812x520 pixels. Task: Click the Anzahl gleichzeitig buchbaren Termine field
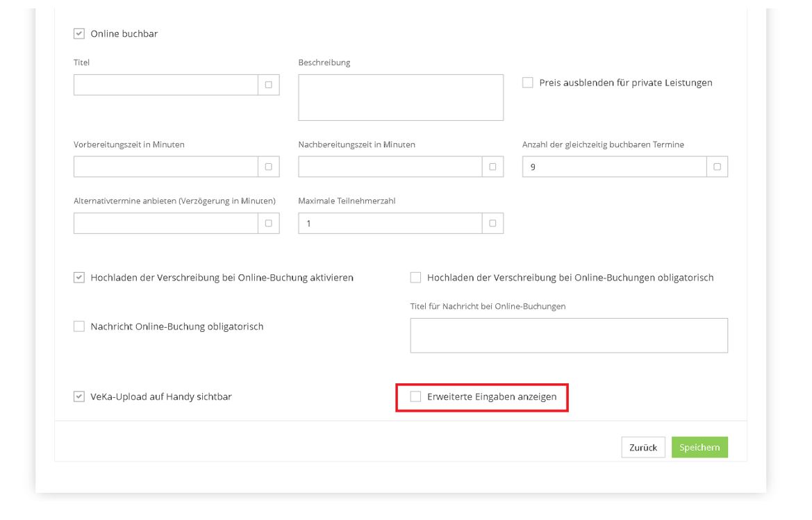click(614, 167)
